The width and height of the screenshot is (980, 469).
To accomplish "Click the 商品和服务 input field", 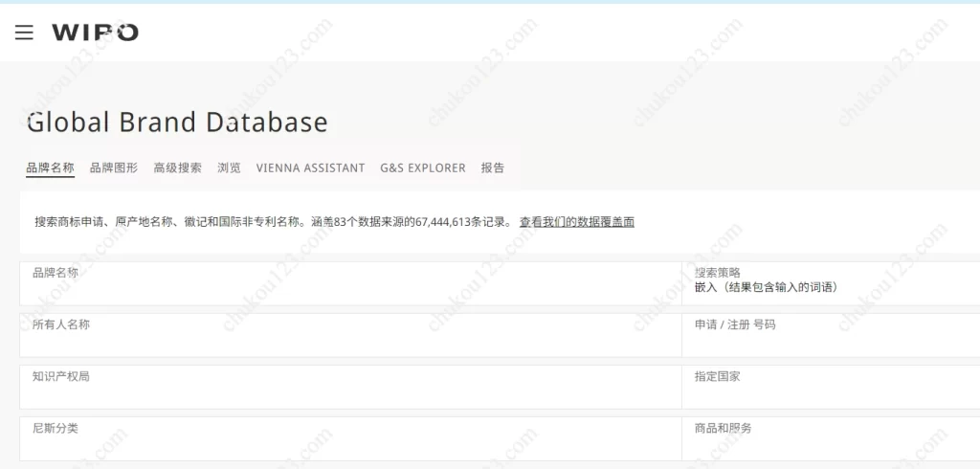I will (x=831, y=440).
